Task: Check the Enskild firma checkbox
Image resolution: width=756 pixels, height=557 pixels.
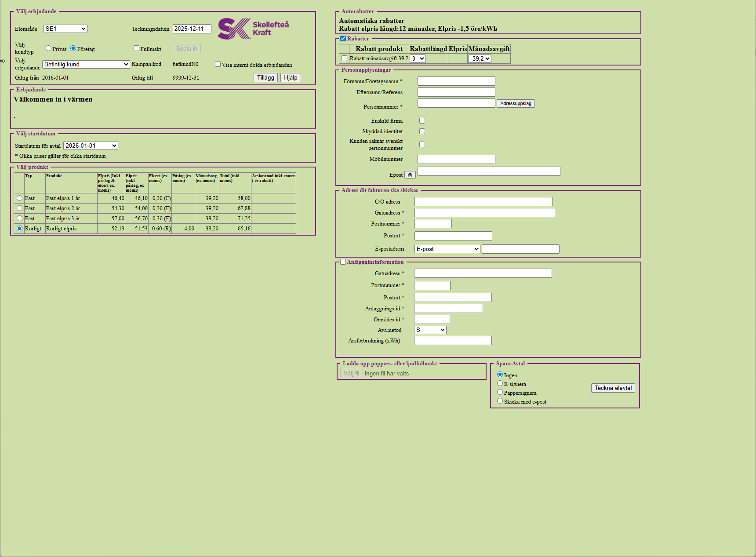Action: tap(422, 121)
